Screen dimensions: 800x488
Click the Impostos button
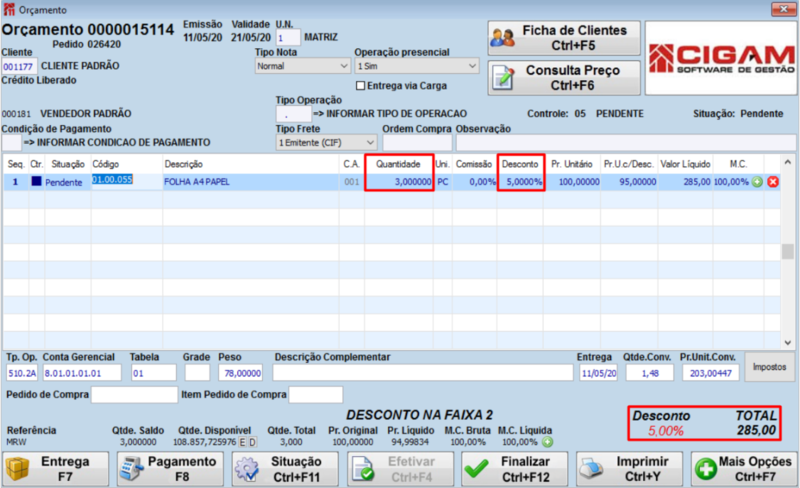pos(769,367)
